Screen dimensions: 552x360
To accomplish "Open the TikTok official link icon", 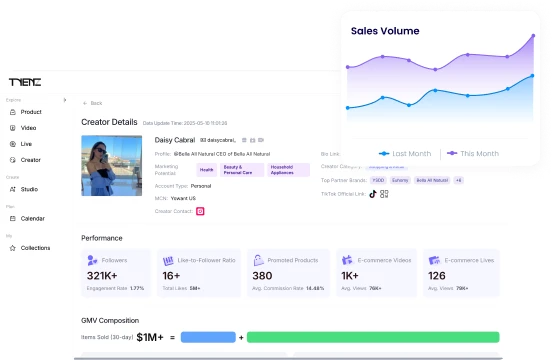I will point(373,194).
